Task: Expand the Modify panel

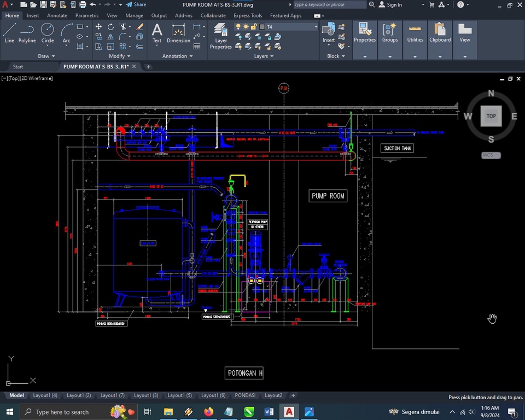Action: 120,56
